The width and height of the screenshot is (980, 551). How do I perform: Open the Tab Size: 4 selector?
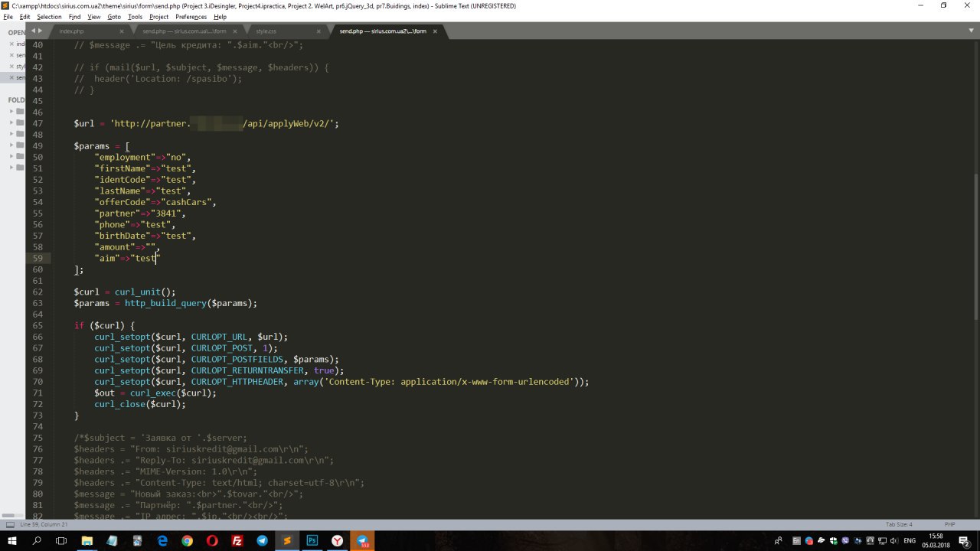(899, 524)
